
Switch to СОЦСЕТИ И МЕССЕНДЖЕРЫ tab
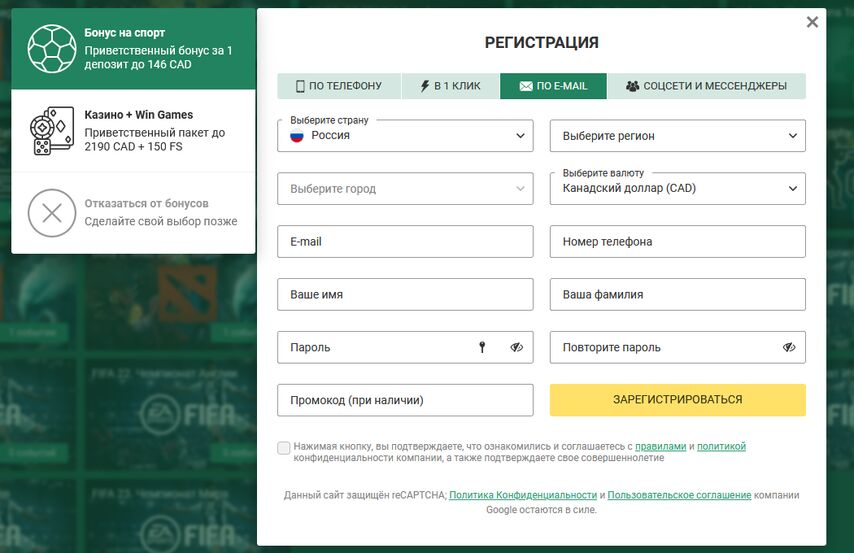[x=706, y=86]
